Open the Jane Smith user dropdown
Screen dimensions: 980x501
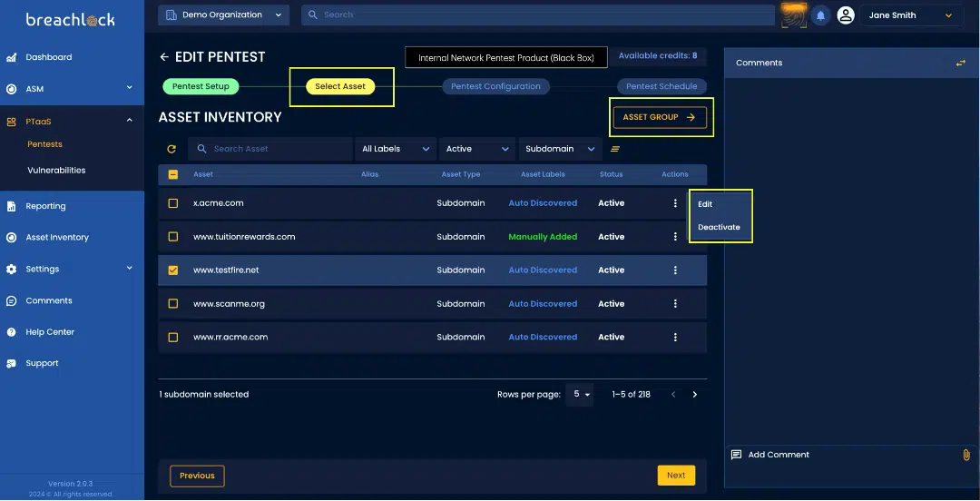(911, 15)
